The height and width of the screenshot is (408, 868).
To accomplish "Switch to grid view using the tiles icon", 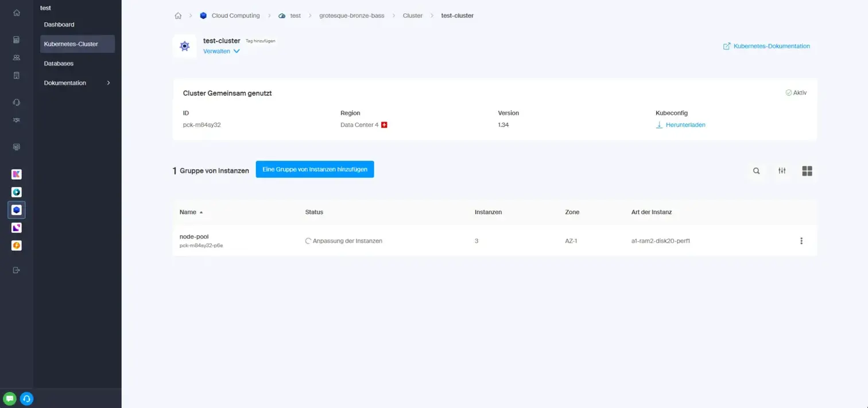I will (807, 170).
